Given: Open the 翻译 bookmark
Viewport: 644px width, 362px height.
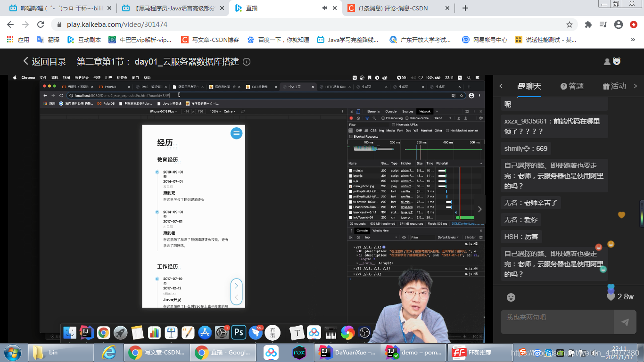Looking at the screenshot, I should coord(48,40).
